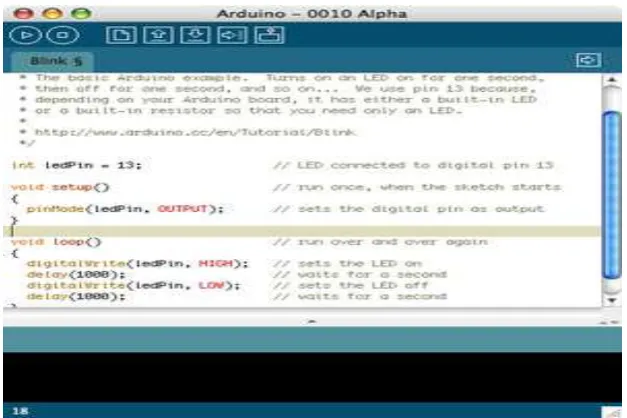Click the editor scrollbar down arrow
This screenshot has height=418, width=627.
pos(611,300)
